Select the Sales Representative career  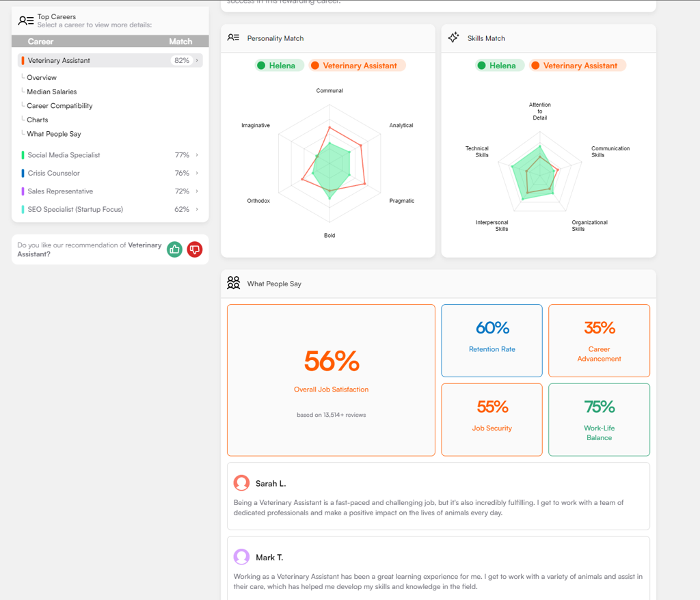click(60, 191)
